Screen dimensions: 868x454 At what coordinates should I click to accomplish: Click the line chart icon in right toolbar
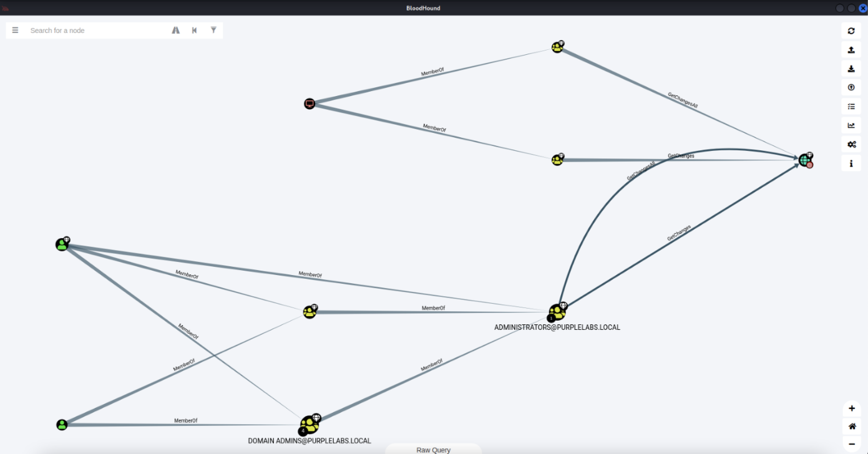851,125
